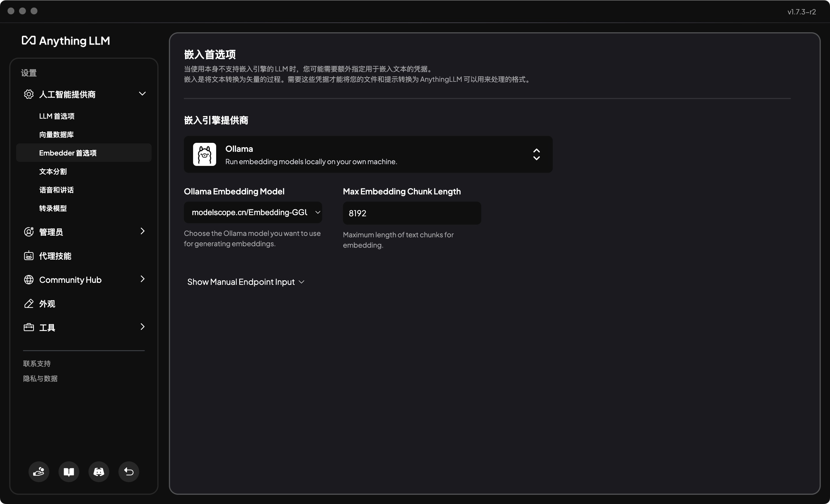
Task: Click the gear icon beside 人工智能提供商
Action: click(x=29, y=94)
